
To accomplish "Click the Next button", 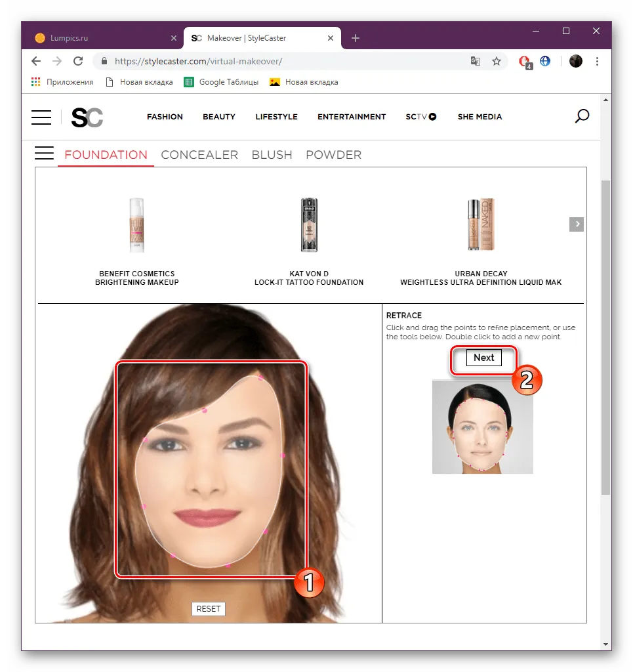I will pos(484,358).
